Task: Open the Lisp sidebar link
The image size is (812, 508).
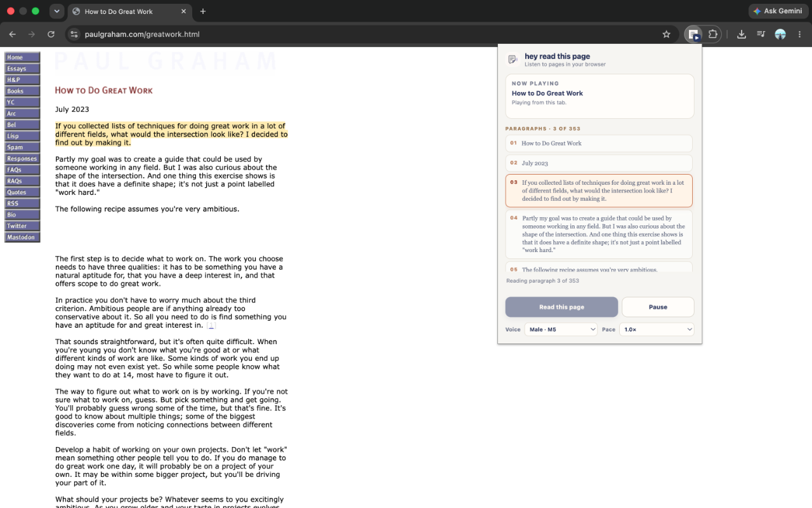Action: click(x=22, y=136)
